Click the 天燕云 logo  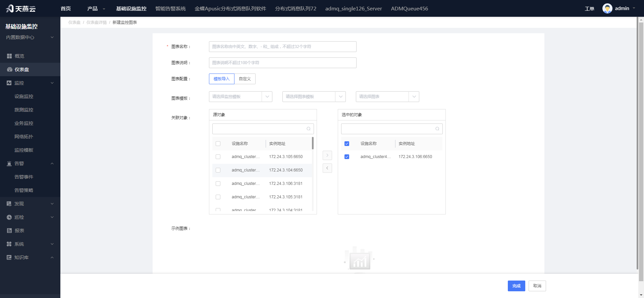(21, 8)
